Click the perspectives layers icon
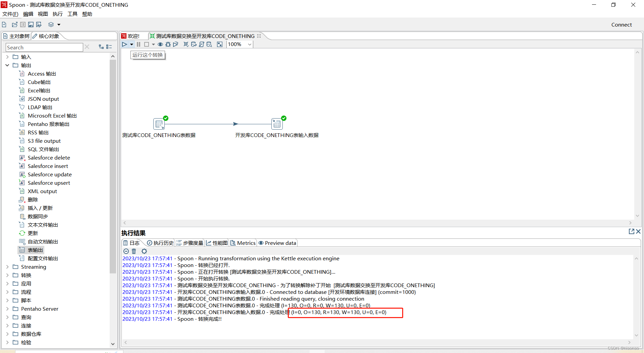The image size is (644, 353). [51, 25]
